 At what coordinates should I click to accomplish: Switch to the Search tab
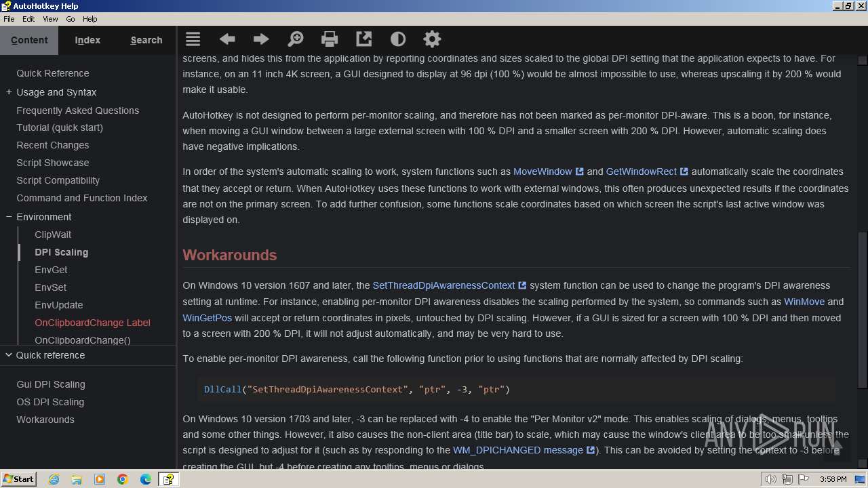point(146,40)
